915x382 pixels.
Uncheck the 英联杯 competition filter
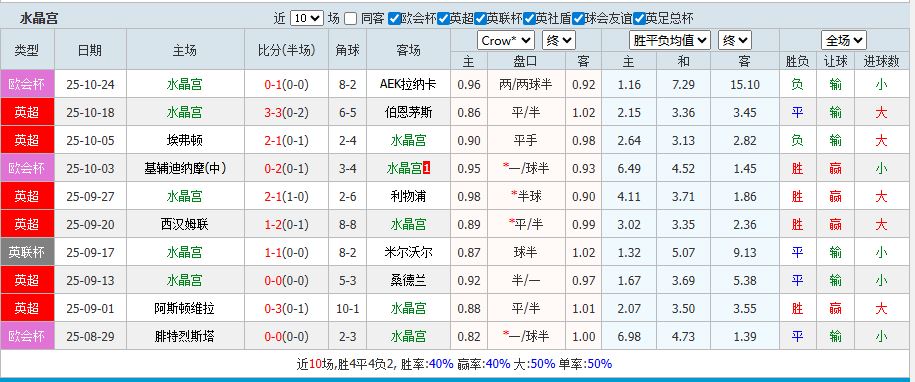tap(480, 19)
